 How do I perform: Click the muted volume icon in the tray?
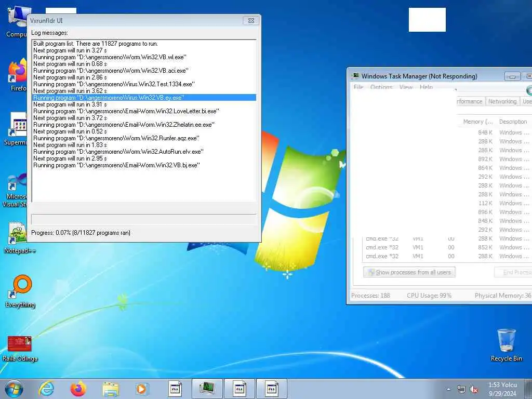click(474, 389)
